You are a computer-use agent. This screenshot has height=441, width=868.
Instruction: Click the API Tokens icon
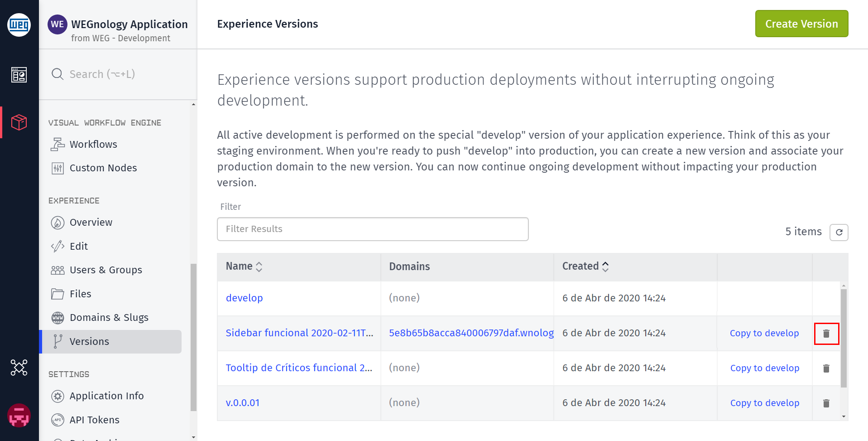[x=58, y=420]
